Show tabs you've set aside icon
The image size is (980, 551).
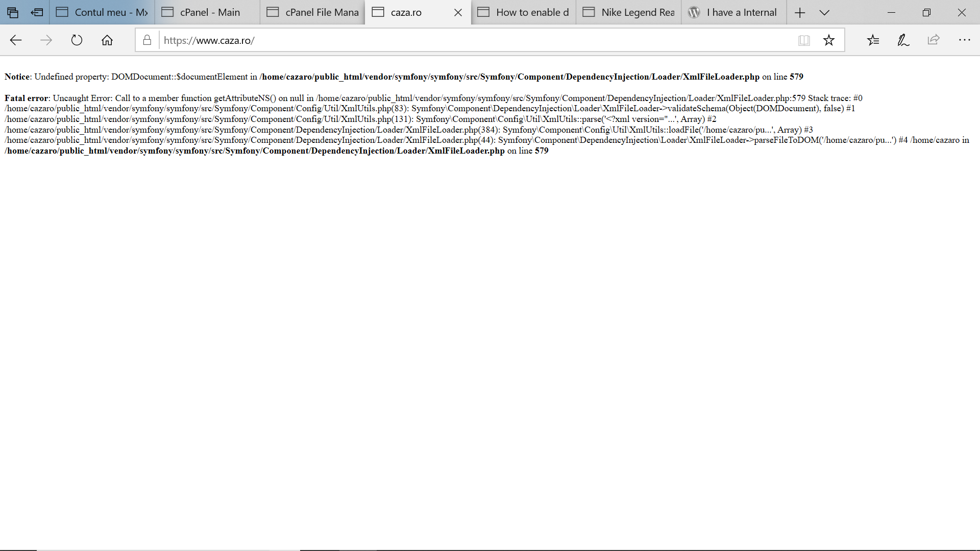[x=13, y=13]
